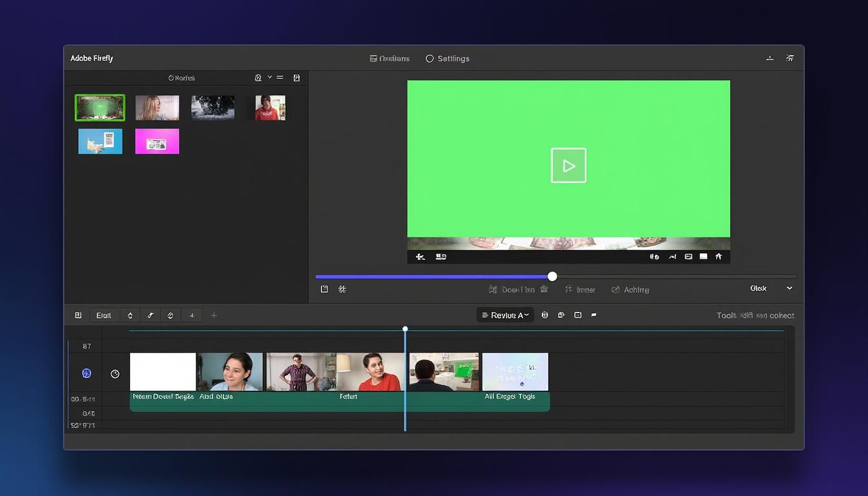The width and height of the screenshot is (868, 496).
Task: Select the red hoodie person thumbnail
Action: click(269, 108)
